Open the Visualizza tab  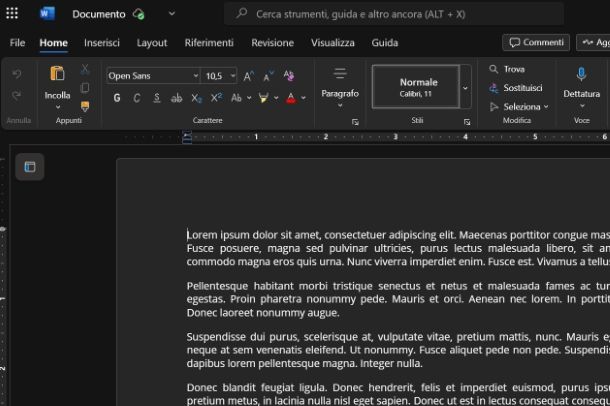pos(333,43)
